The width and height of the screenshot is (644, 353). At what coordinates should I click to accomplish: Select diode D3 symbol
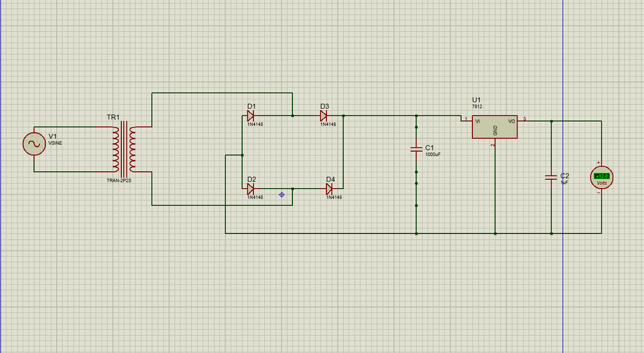pos(324,116)
